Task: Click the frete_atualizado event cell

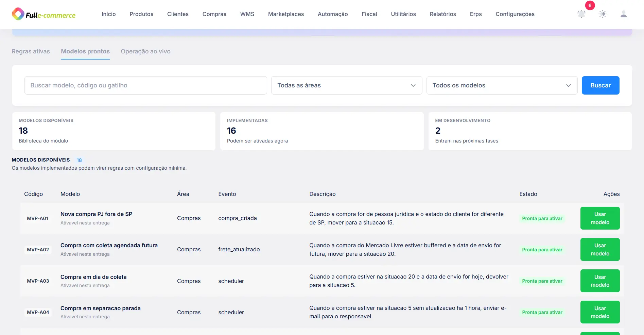Action: click(239, 249)
